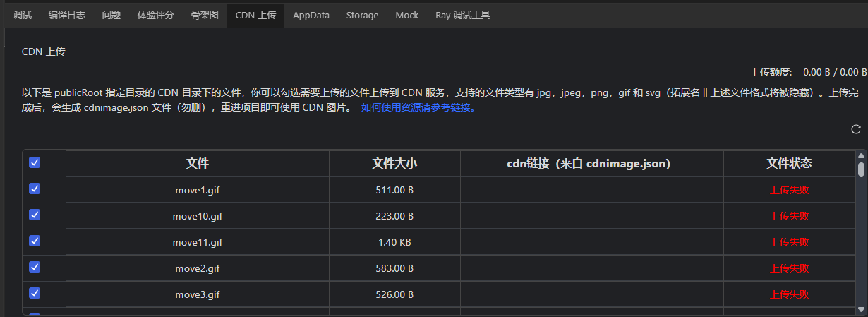Toggle the select-all checkbox in the table header
Screen dimensions: 868x317
point(35,163)
